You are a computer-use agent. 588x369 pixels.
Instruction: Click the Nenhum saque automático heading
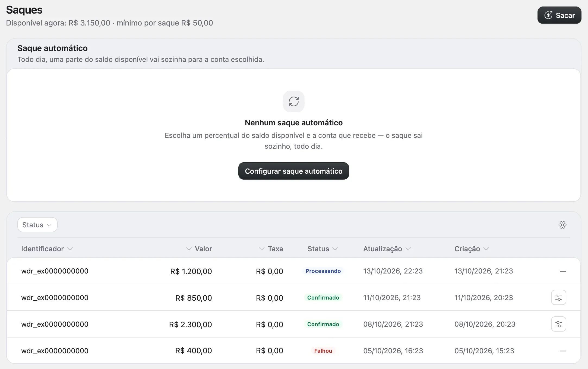293,123
